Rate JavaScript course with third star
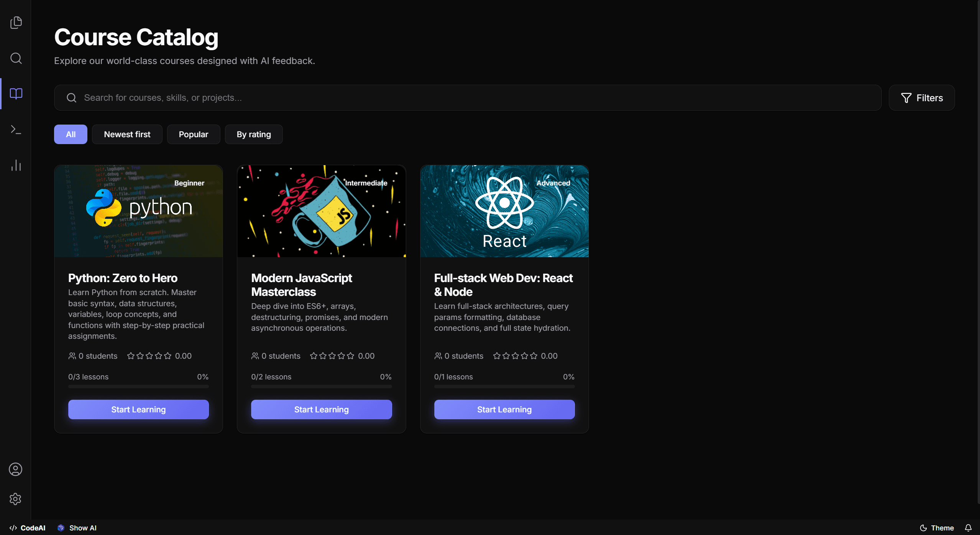Image resolution: width=980 pixels, height=535 pixels. pos(332,356)
